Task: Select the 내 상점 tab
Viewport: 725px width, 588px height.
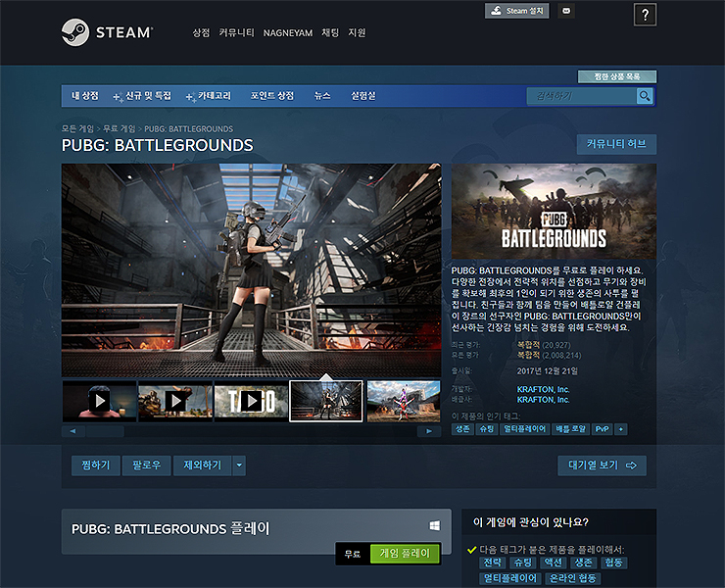Action: tap(85, 96)
